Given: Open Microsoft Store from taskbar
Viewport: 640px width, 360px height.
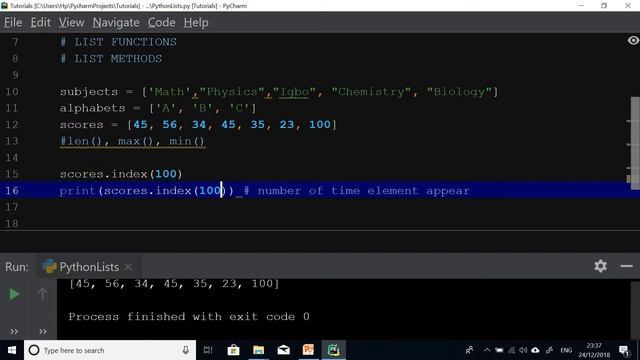Looking at the screenshot, I should click(x=233, y=350).
